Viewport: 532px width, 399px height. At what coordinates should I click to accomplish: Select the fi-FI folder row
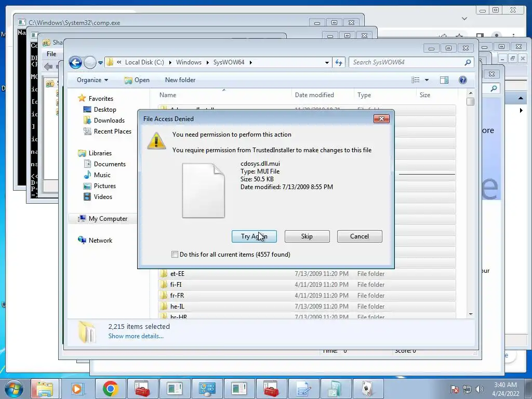point(307,285)
